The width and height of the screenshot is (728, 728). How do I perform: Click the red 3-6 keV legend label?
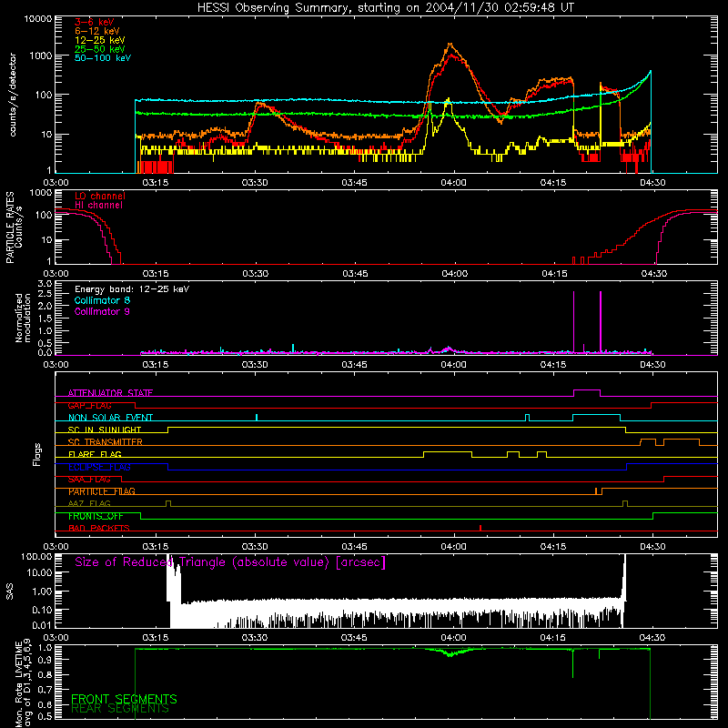pyautogui.click(x=95, y=22)
